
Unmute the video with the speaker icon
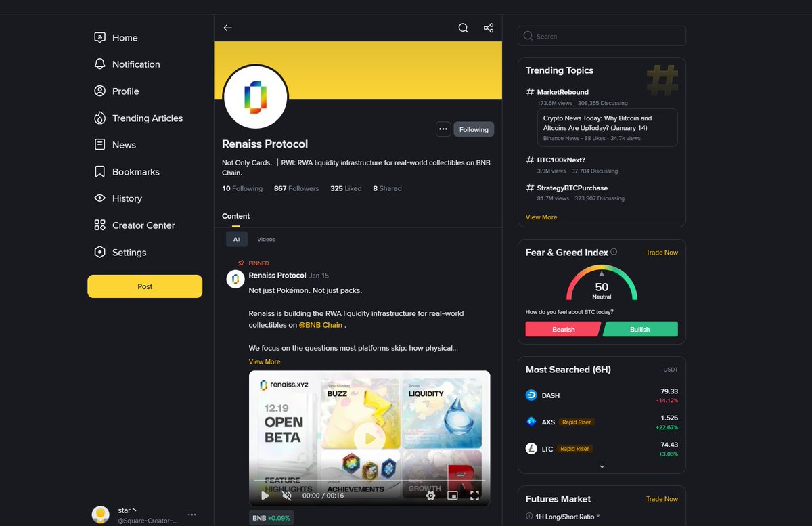[x=286, y=496]
